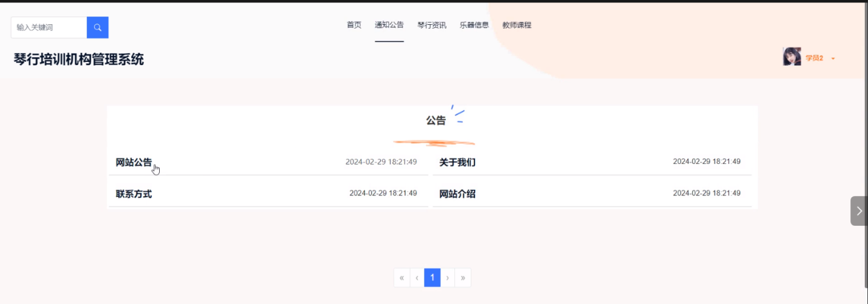868x304 pixels.
Task: Click the 琴行培训机构管理系统 site title
Action: tap(79, 59)
